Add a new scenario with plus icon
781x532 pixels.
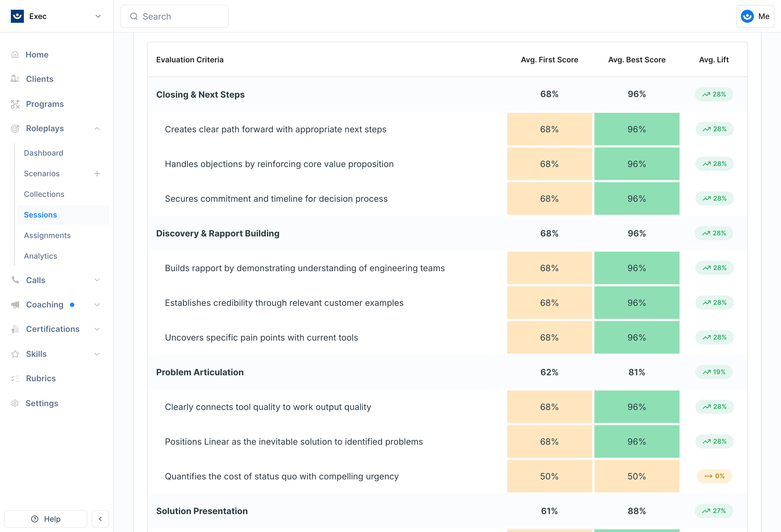coord(97,174)
